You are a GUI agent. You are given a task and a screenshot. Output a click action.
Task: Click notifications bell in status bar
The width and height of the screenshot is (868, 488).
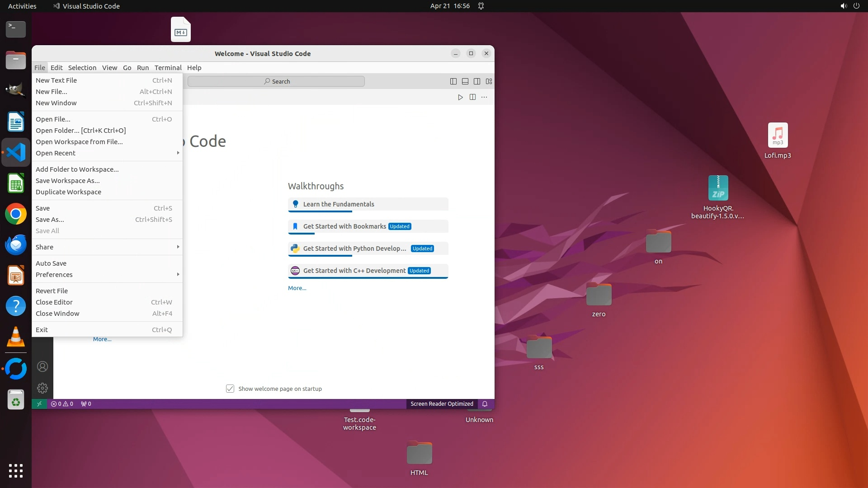coord(485,404)
